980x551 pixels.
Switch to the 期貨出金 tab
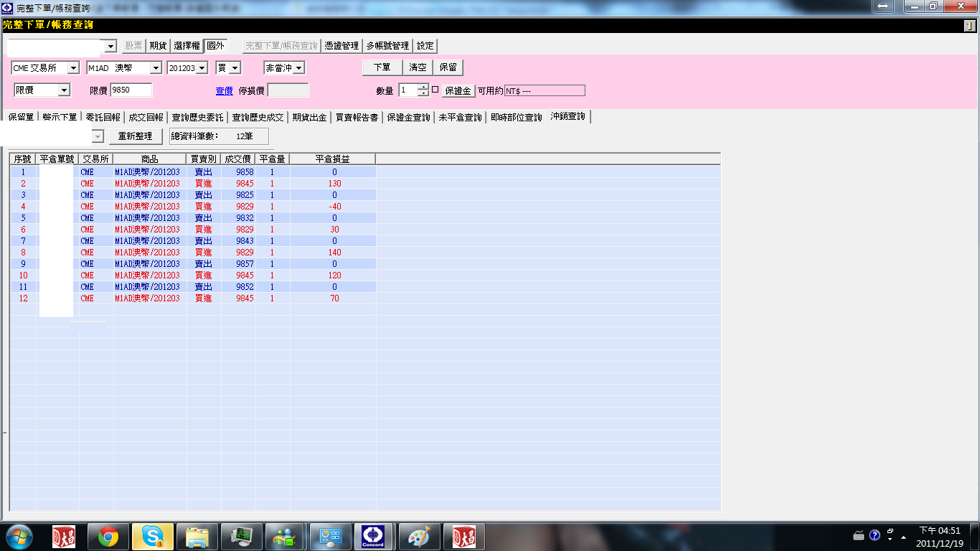[309, 117]
